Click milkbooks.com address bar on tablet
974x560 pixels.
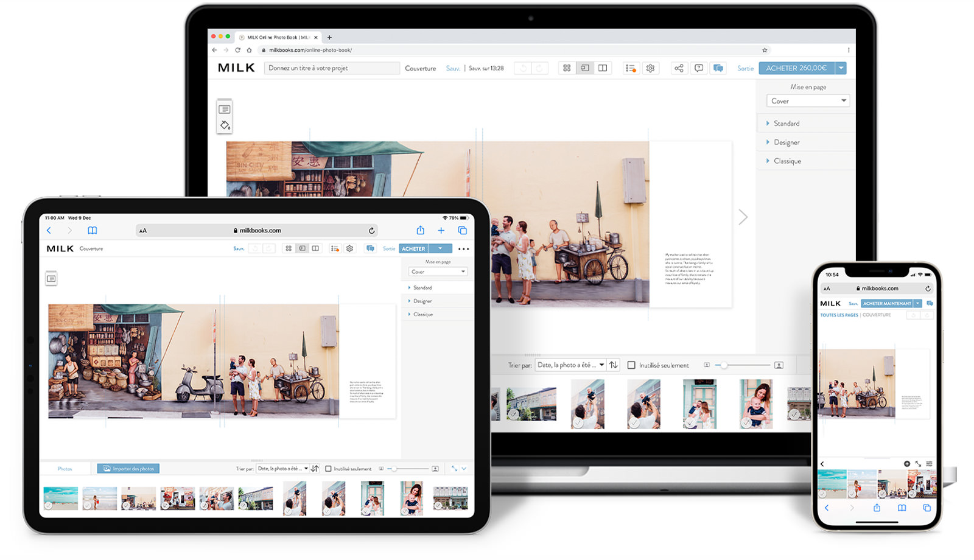257,230
